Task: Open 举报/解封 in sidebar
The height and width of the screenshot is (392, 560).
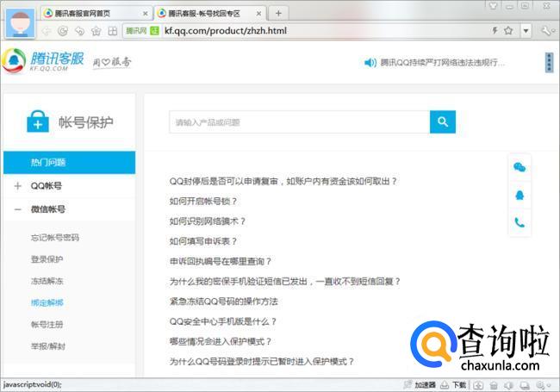Action: click(x=48, y=346)
